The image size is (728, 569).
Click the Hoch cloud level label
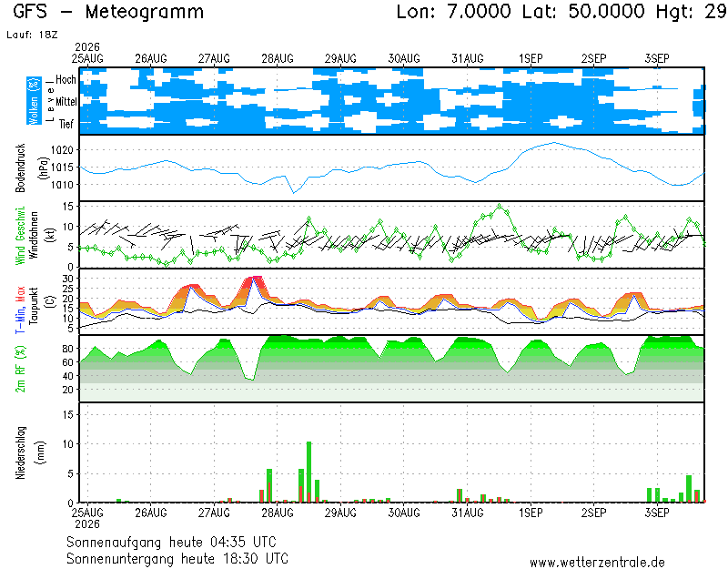pos(66,79)
